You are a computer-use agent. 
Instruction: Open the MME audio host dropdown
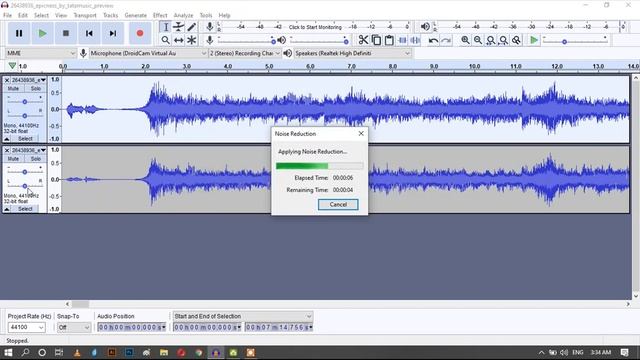click(x=41, y=53)
